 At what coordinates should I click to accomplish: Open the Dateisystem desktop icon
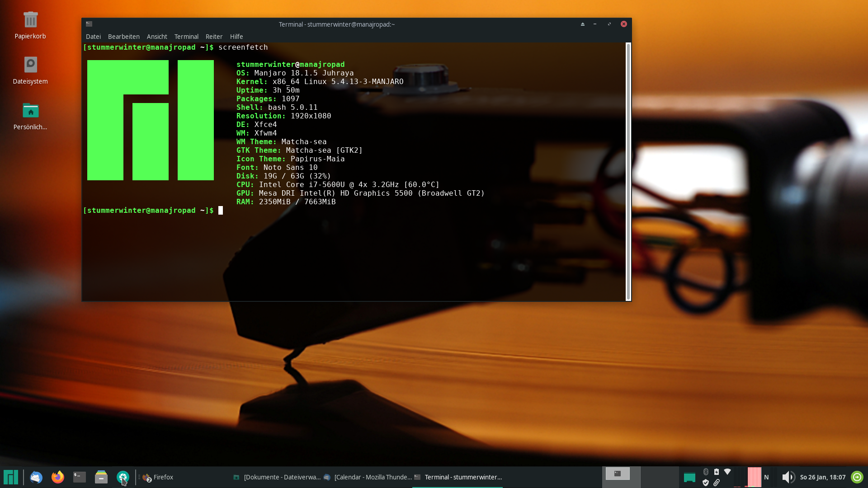point(30,65)
